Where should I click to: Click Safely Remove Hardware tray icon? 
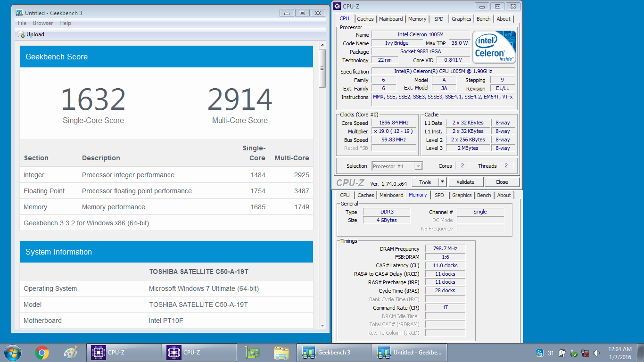coord(574,353)
